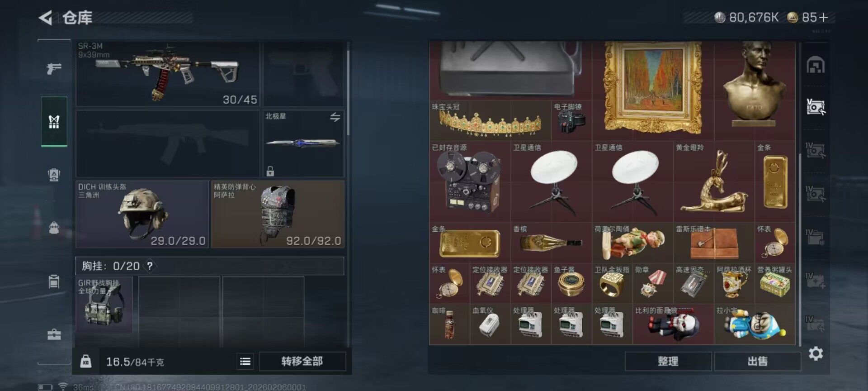Click the question mark next to 胸挂
Image resolution: width=868 pixels, height=391 pixels.
[x=150, y=266]
